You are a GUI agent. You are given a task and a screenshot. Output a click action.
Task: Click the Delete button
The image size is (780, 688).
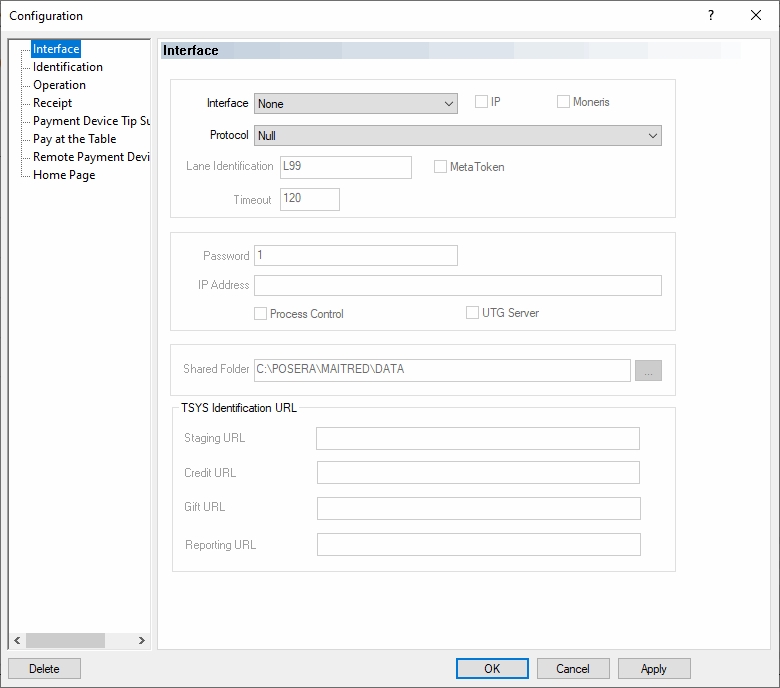coord(44,669)
